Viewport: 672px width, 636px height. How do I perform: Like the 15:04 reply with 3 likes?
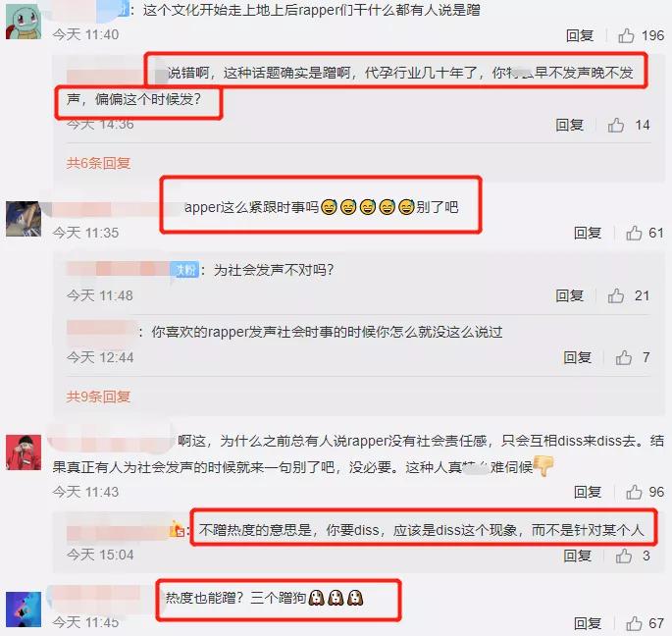tap(624, 556)
